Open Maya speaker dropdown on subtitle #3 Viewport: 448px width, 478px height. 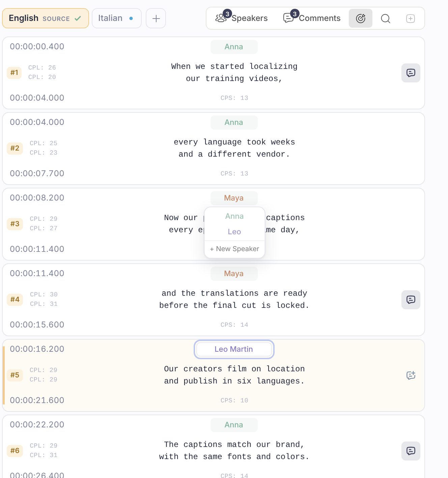coord(234,198)
